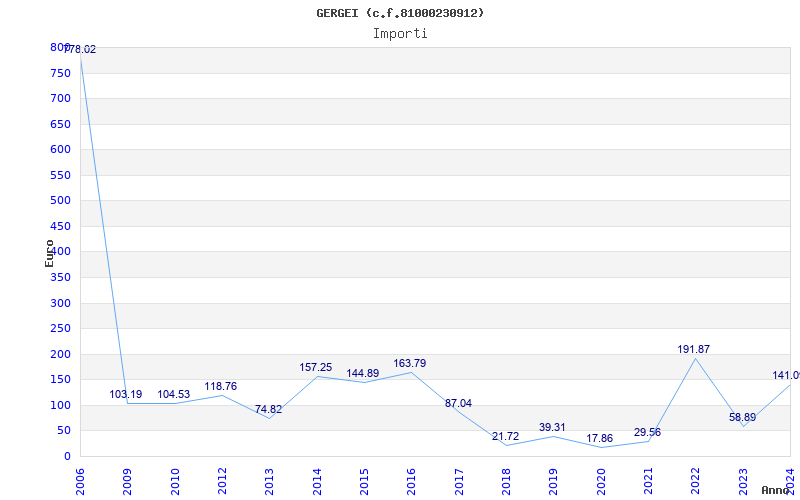Select the data label 29.56

647,433
